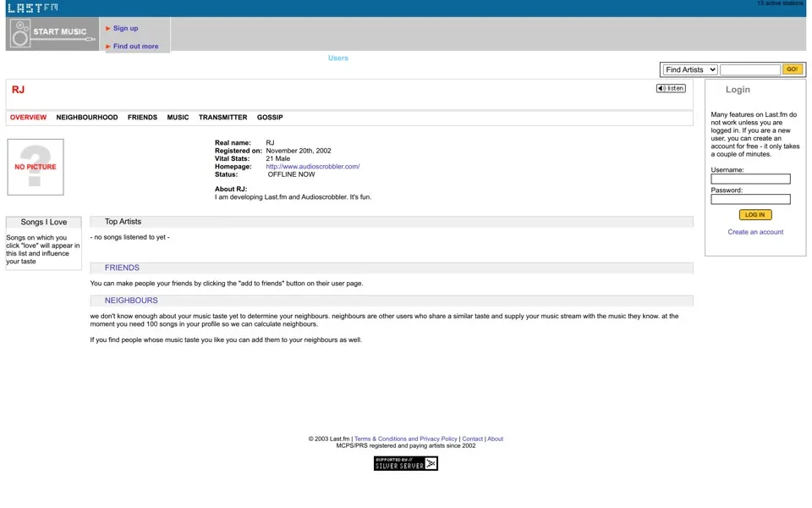Viewport: 812px width, 508px height.
Task: Focus the artist search text field
Action: coord(750,69)
